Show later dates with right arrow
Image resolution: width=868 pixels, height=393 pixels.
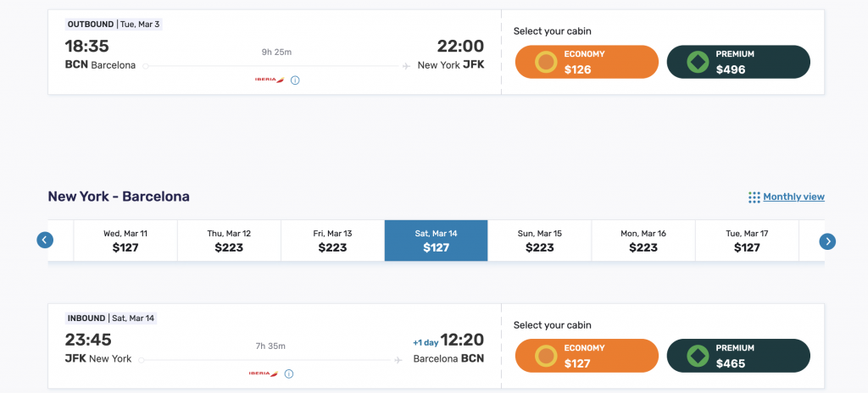(827, 241)
